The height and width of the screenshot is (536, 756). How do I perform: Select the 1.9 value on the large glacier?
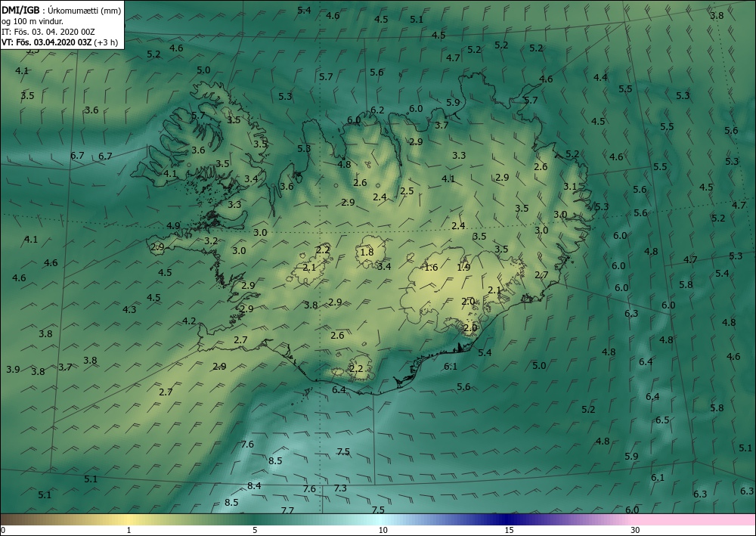coord(463,267)
